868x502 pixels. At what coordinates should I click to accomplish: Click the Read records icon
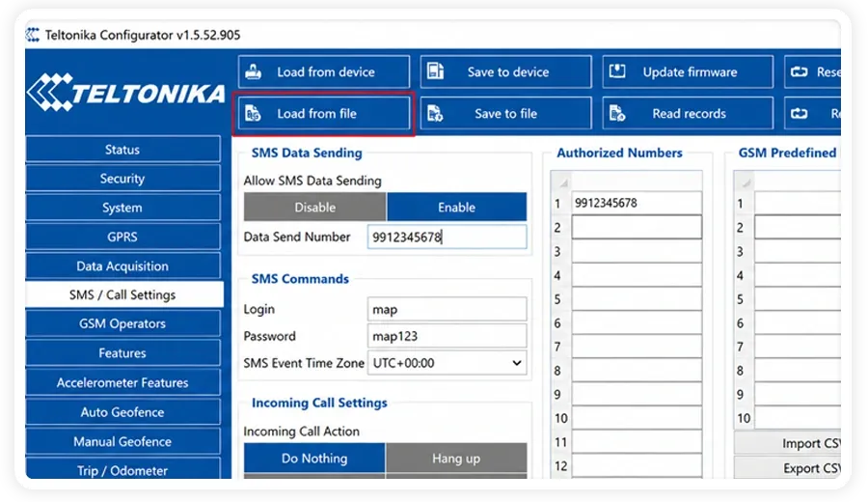[617, 113]
